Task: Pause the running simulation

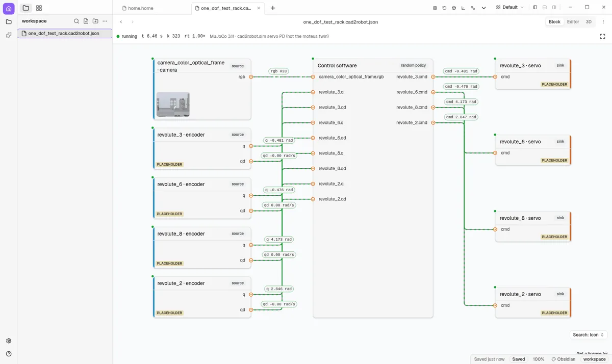Action: [435, 8]
